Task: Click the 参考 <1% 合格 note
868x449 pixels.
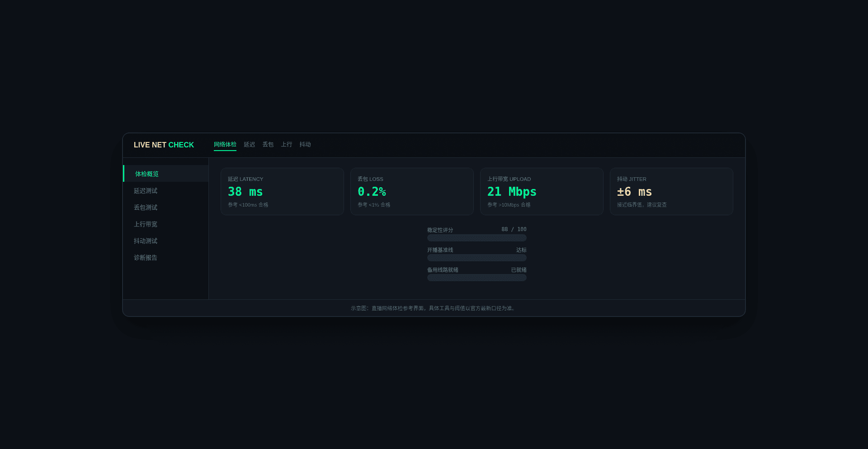Action: pos(374,205)
